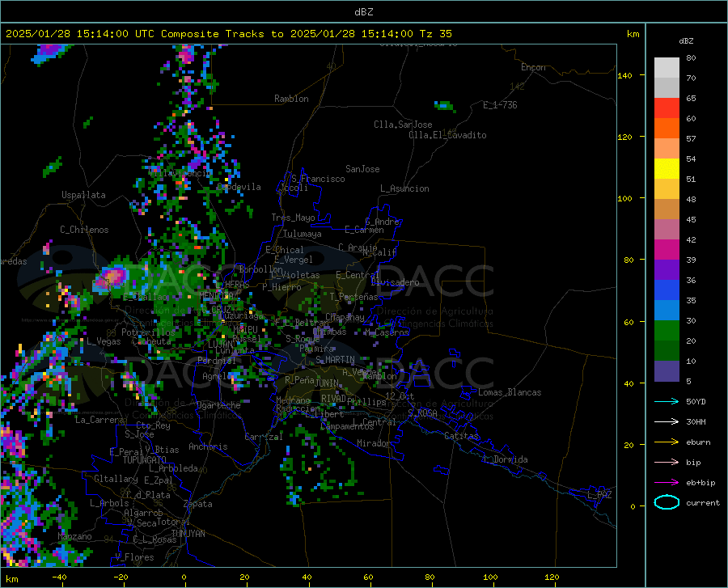The height and width of the screenshot is (588, 728).
Task: Click the TUNUYAN label on map
Action: click(188, 533)
